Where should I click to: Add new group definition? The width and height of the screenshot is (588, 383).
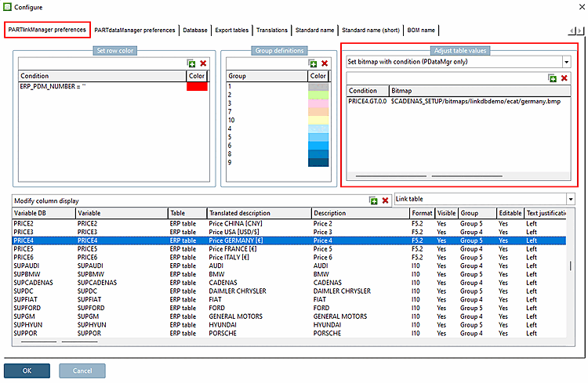click(x=312, y=63)
